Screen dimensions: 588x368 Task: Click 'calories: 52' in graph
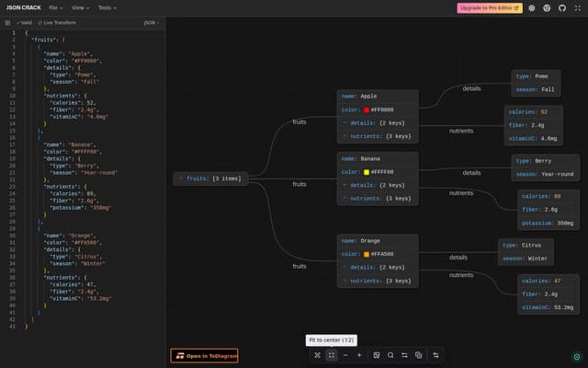(533, 112)
